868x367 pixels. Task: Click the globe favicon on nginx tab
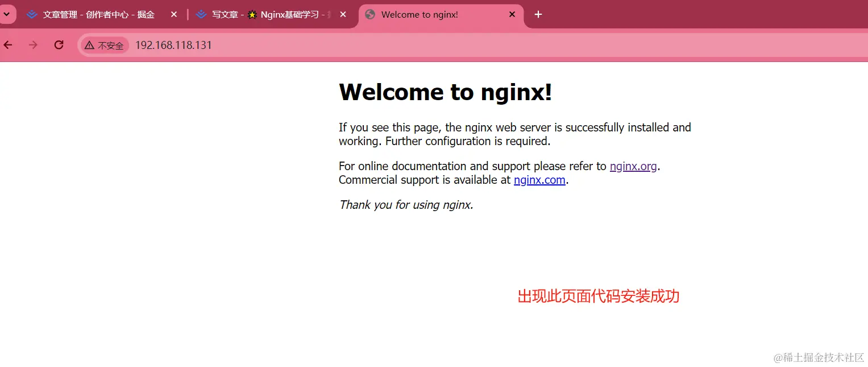370,15
